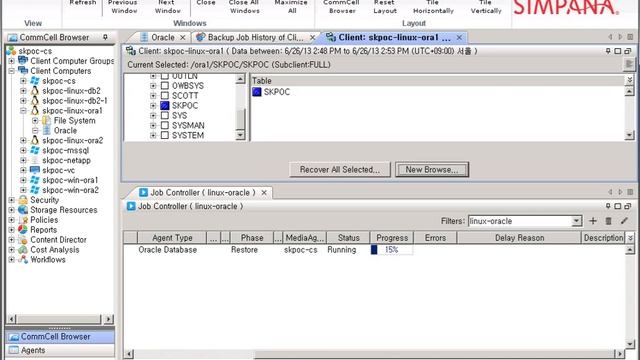Image resolution: width=640 pixels, height=360 pixels.
Task: Click the Client Computer Groups icon
Action: (23, 61)
